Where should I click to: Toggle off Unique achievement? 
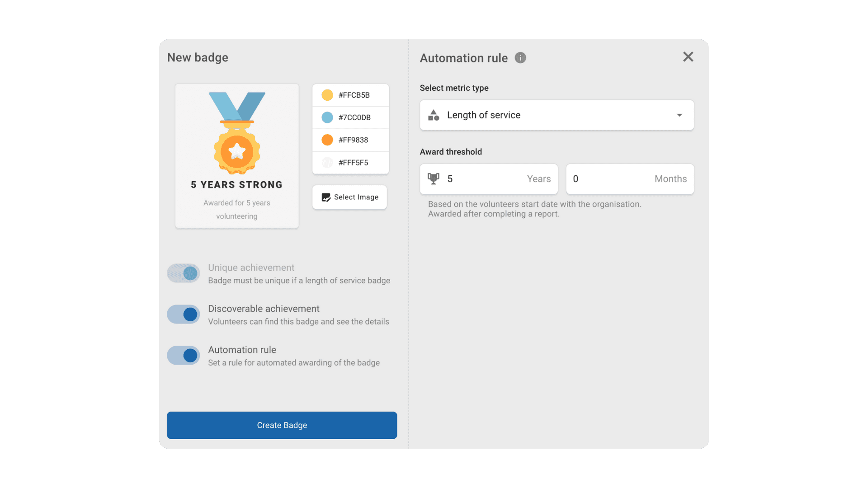click(x=183, y=273)
